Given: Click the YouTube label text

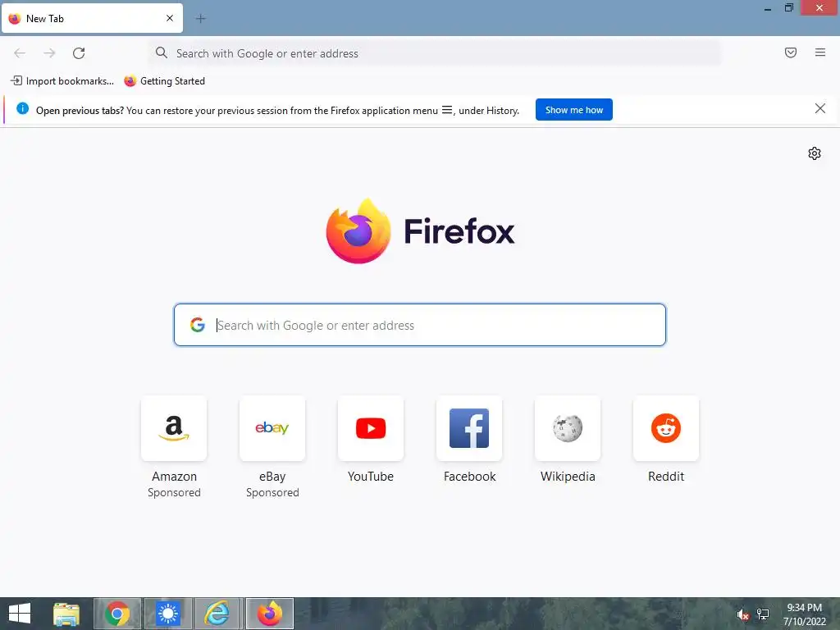Looking at the screenshot, I should [x=371, y=477].
